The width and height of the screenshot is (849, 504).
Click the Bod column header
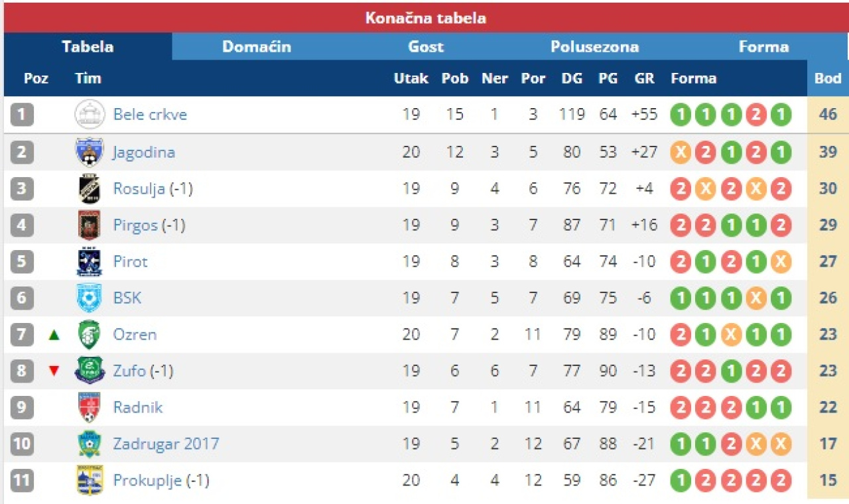pos(828,78)
